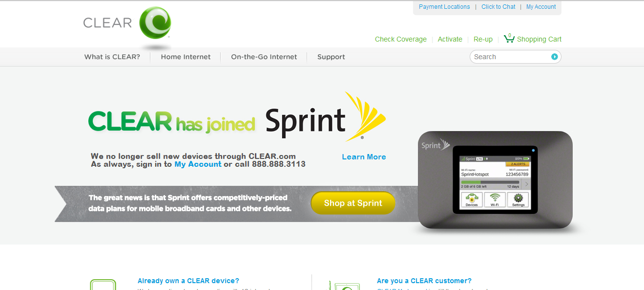644x290 pixels.
Task: Tap the Settings gear on the hotspot screen
Action: pos(518,200)
